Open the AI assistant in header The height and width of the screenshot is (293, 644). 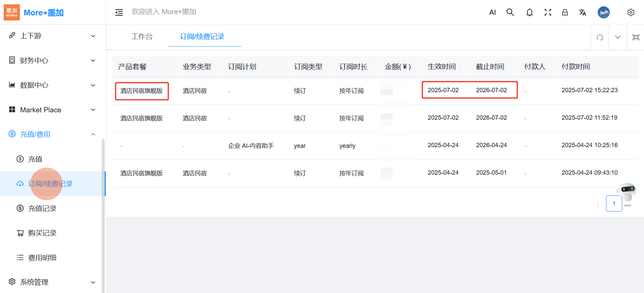point(492,12)
